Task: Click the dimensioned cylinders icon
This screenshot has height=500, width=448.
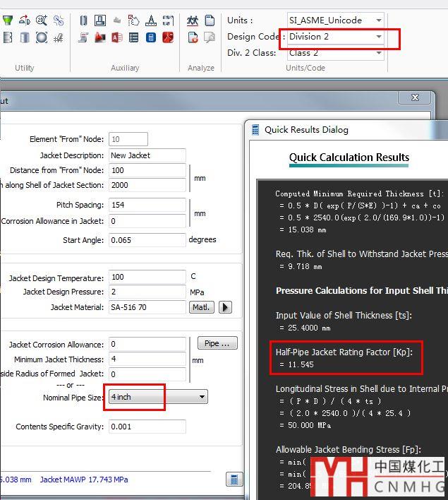Action: tap(168, 20)
